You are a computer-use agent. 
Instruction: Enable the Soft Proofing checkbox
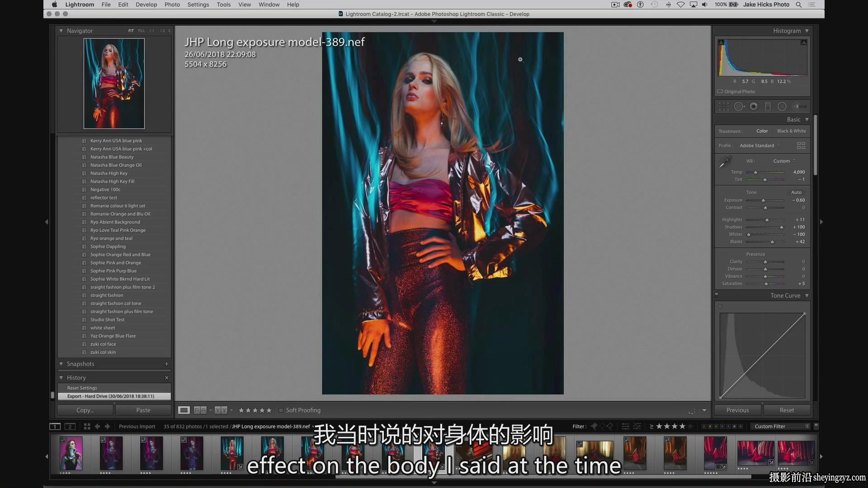pos(281,410)
